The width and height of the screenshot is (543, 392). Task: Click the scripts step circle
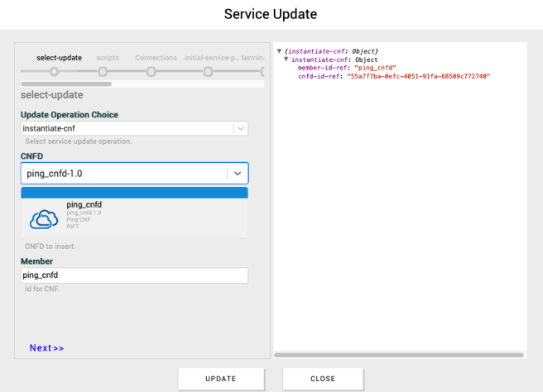click(103, 72)
